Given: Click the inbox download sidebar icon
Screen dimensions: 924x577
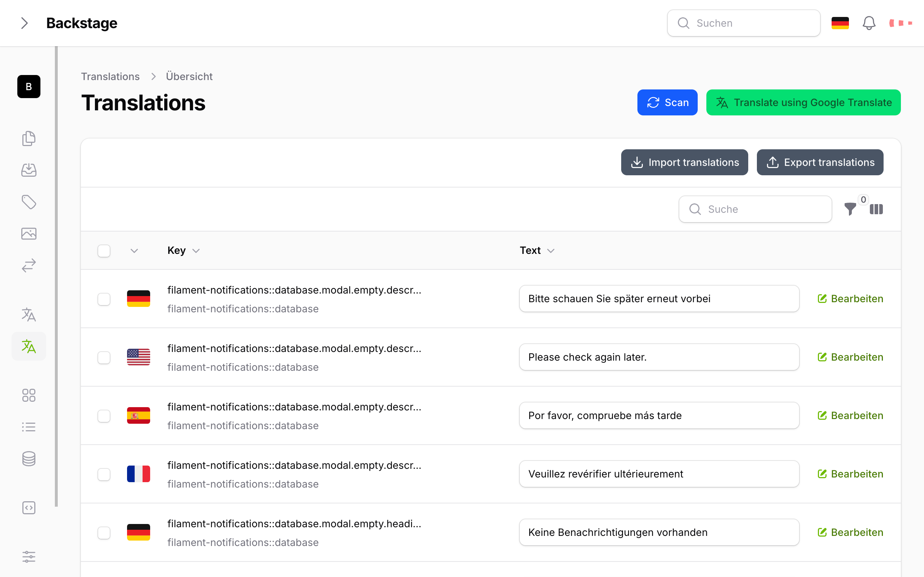Looking at the screenshot, I should [29, 170].
